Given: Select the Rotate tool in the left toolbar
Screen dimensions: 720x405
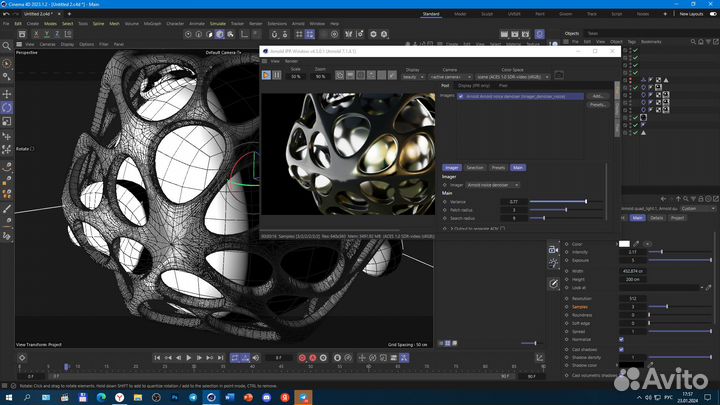Looking at the screenshot, I should (7, 108).
